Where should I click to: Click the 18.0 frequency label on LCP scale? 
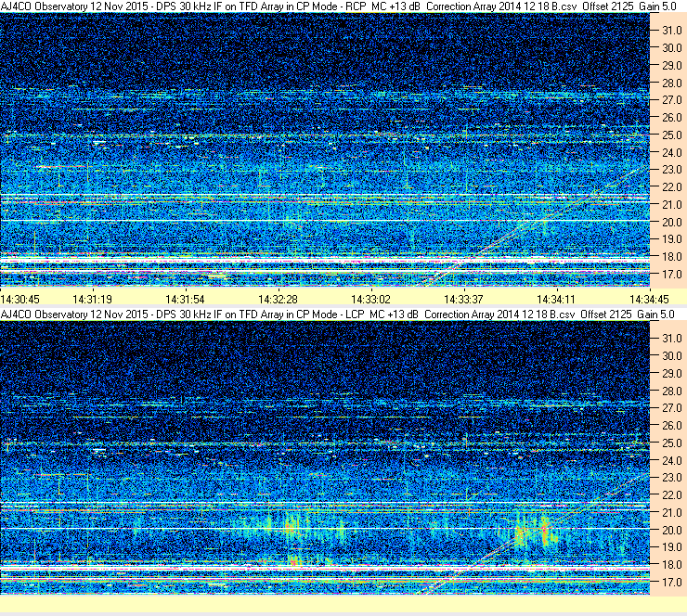point(671,564)
